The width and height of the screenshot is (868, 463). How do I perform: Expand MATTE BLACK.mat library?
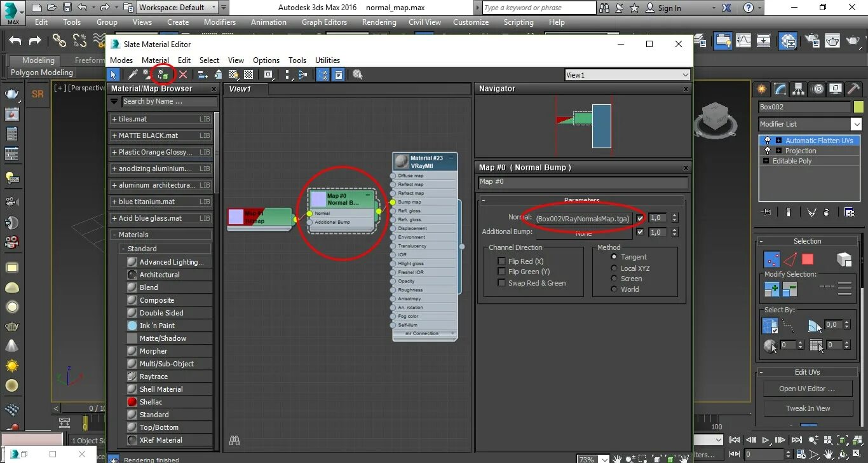click(x=114, y=135)
